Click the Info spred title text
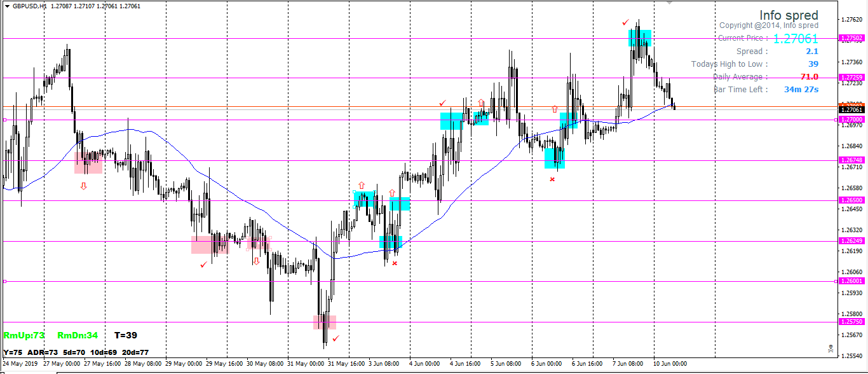 (789, 15)
